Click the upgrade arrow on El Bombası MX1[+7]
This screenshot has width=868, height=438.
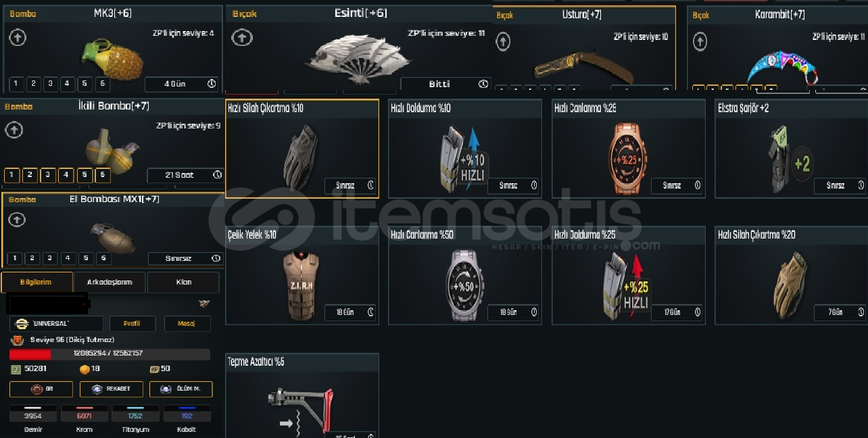(x=17, y=220)
